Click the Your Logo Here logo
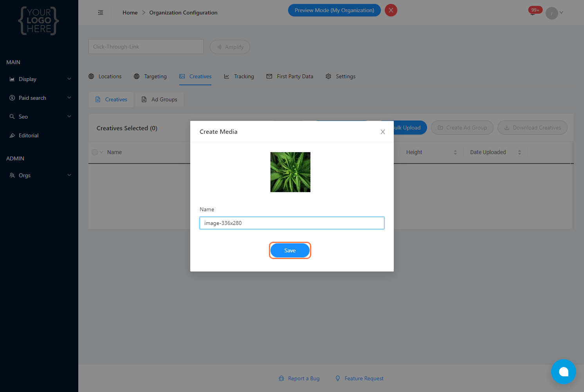 point(39,21)
